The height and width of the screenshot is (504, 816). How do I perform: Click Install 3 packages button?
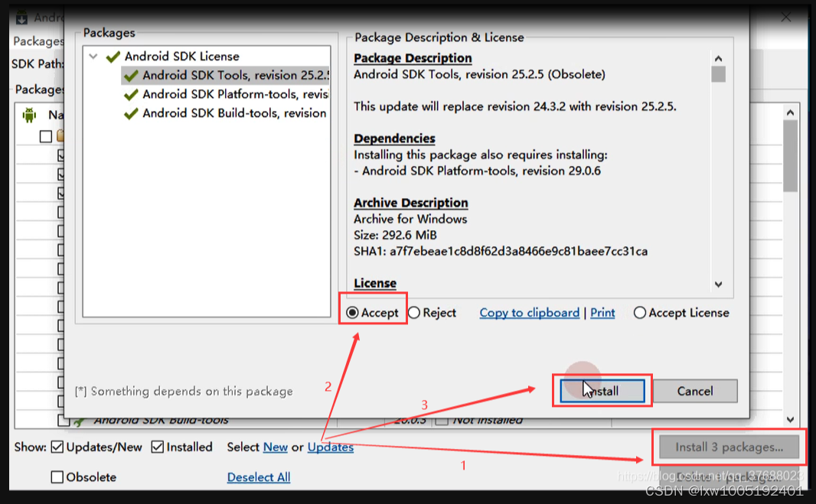(729, 447)
